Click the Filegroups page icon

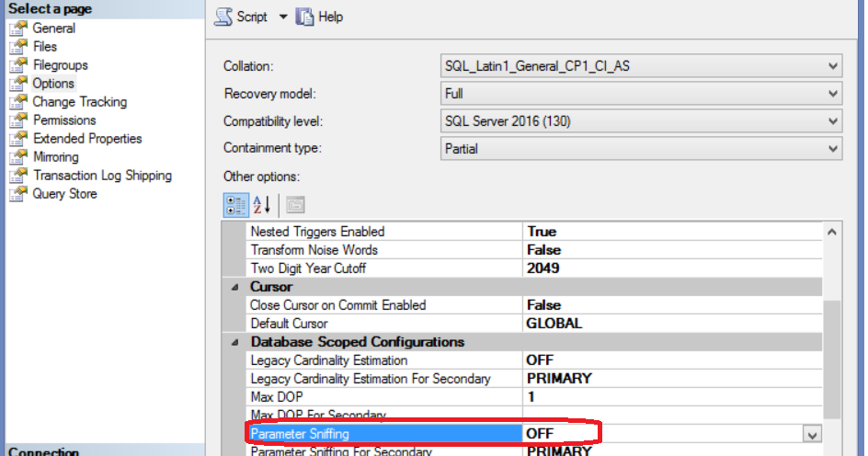click(x=18, y=64)
